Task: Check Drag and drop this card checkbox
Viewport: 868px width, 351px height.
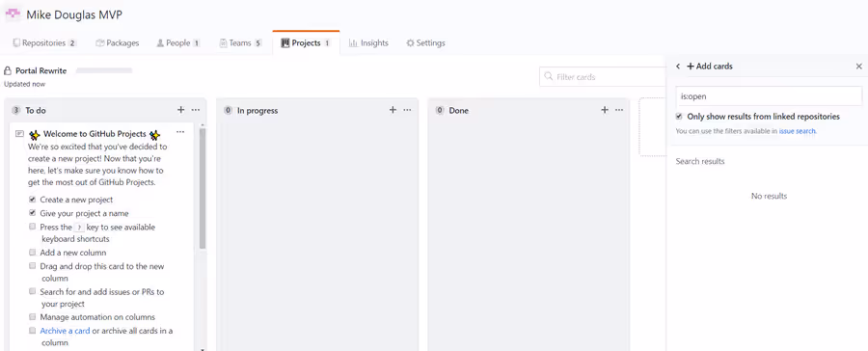Action: tap(33, 266)
